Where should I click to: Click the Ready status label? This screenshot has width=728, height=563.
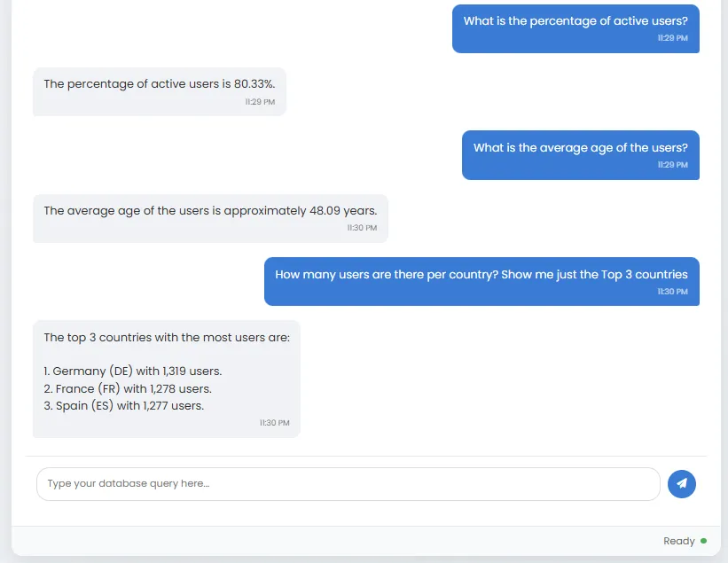[x=678, y=541]
